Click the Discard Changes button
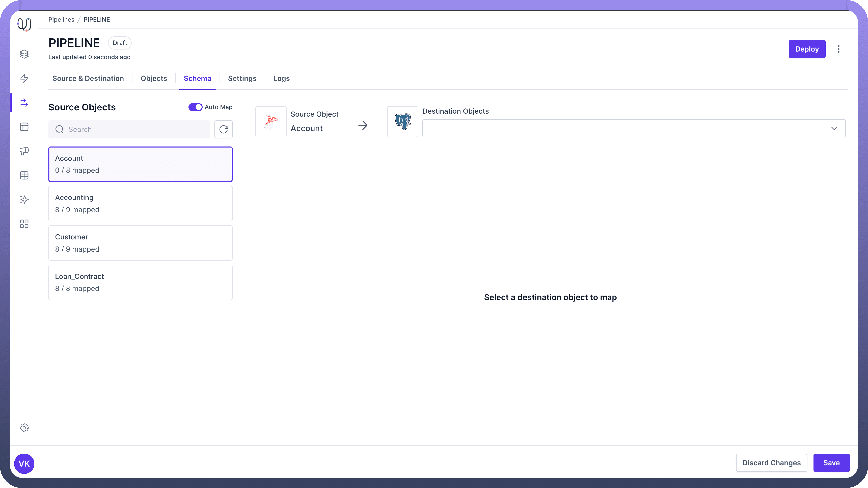The image size is (868, 488). 771,463
